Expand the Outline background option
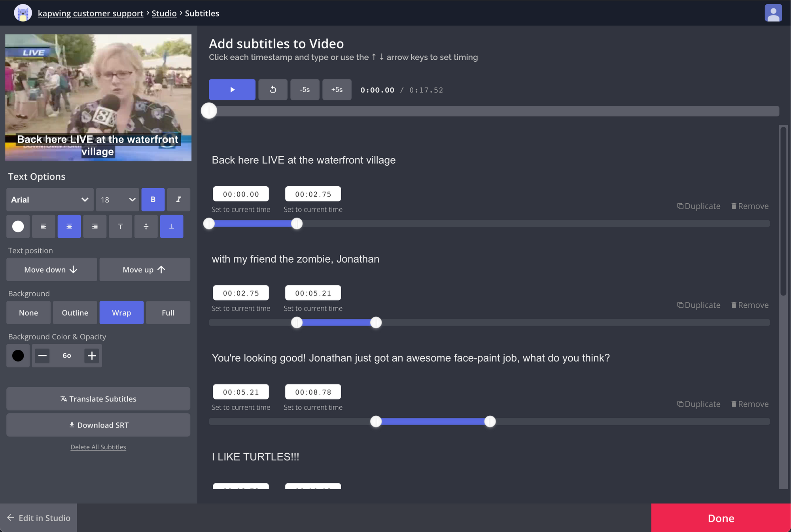This screenshot has height=532, width=791. (75, 312)
